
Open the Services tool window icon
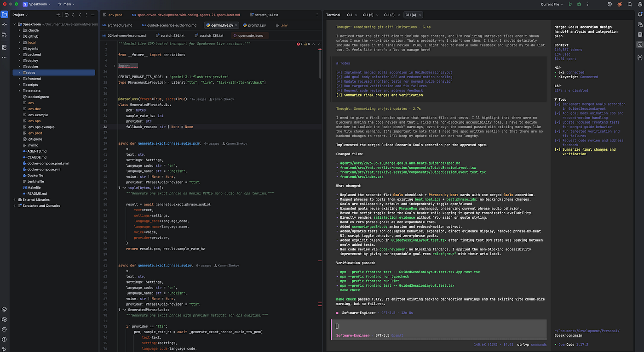tap(4, 329)
